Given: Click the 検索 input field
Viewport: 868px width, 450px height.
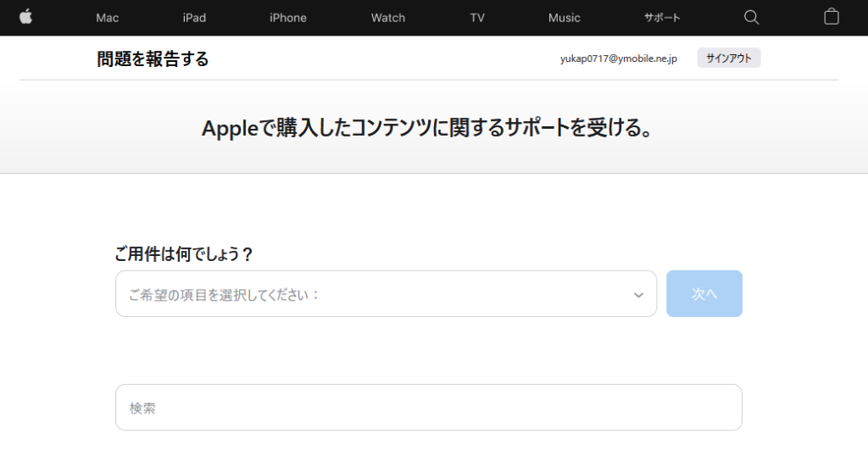Looking at the screenshot, I should tap(428, 408).
